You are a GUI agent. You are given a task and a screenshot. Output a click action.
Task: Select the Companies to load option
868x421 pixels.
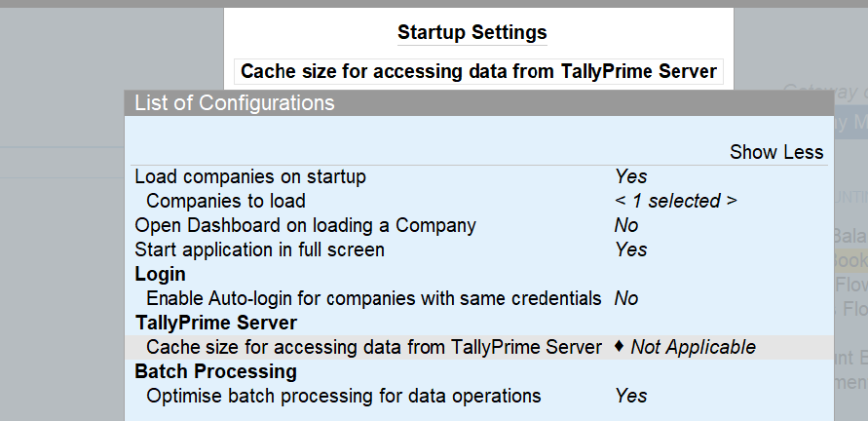point(226,201)
